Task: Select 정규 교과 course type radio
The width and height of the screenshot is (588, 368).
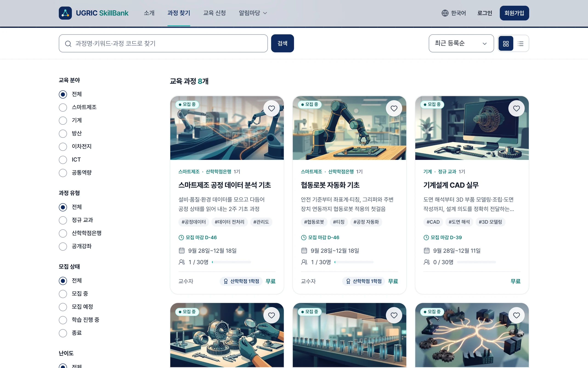Action: point(63,220)
